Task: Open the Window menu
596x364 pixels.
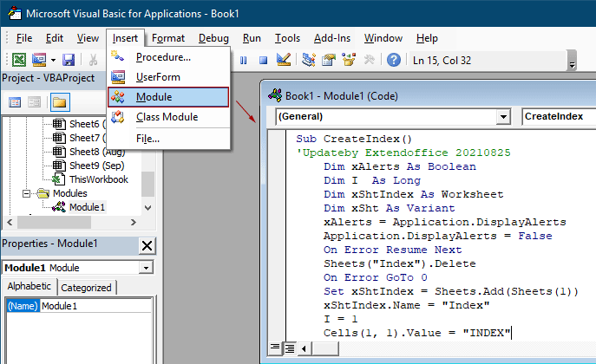Action: click(x=383, y=38)
